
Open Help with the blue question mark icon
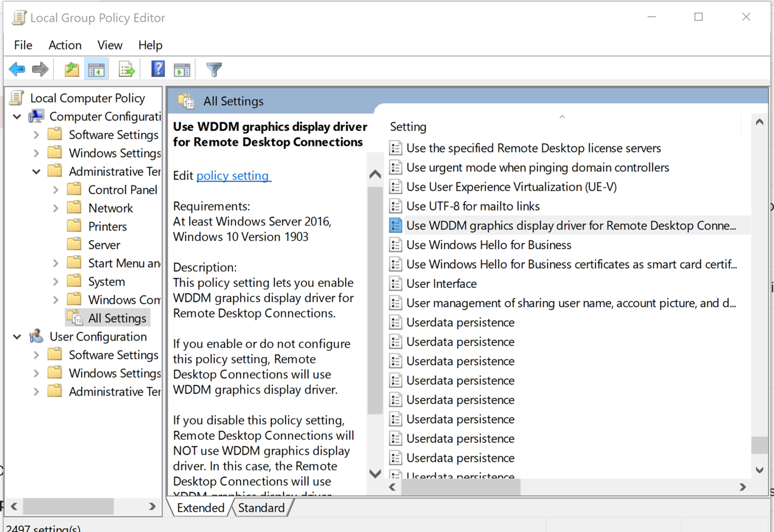158,69
